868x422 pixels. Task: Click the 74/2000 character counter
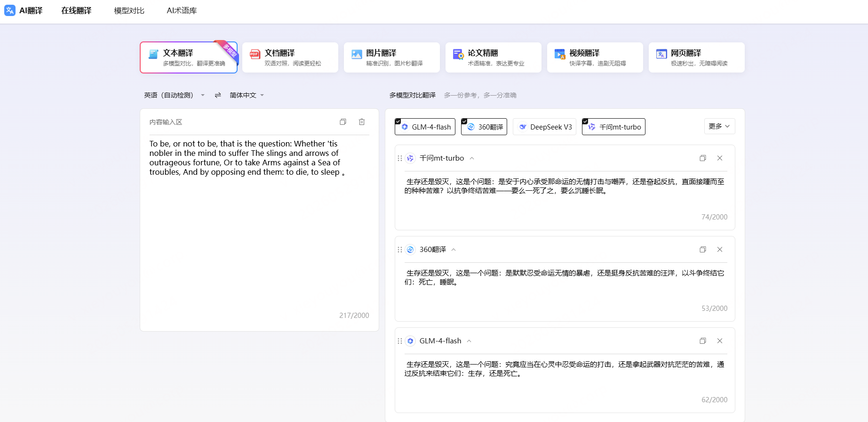tap(714, 217)
